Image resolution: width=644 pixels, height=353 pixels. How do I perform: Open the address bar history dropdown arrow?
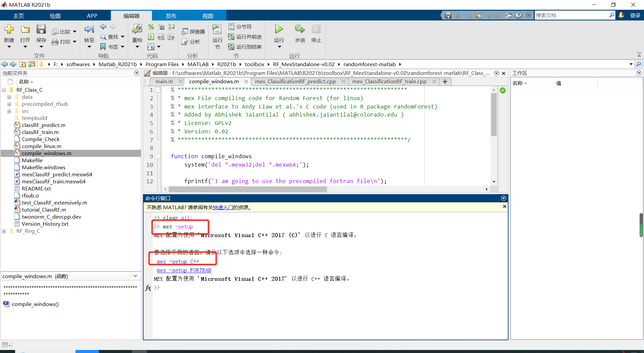coord(631,64)
